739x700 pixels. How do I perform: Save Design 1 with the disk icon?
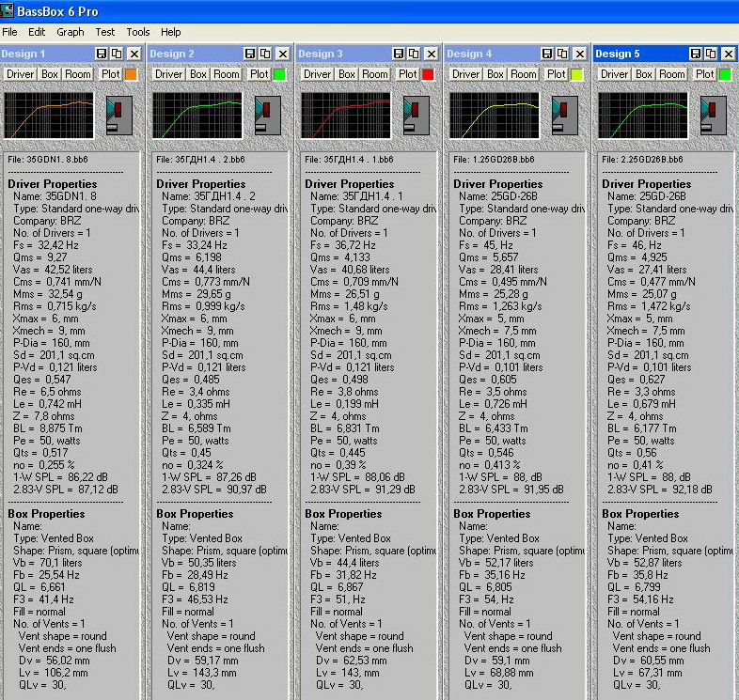point(102,54)
